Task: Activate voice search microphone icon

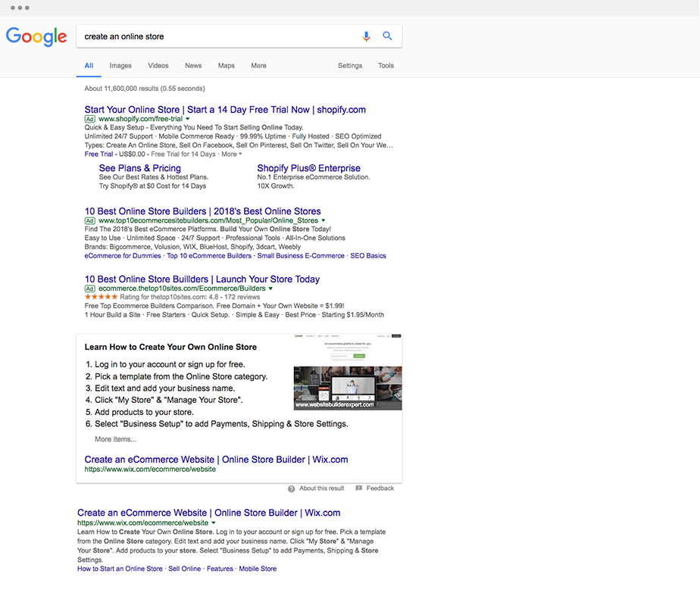Action: tap(366, 36)
